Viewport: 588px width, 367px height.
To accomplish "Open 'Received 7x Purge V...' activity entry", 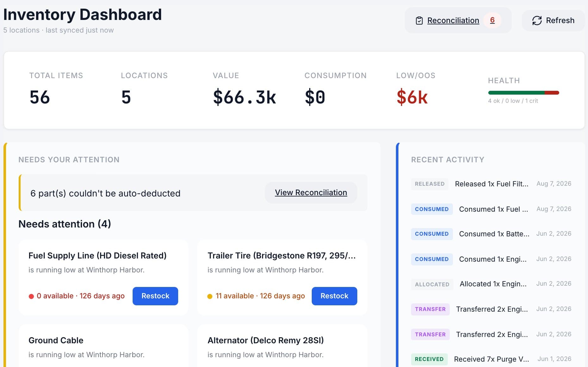I will click(x=491, y=359).
